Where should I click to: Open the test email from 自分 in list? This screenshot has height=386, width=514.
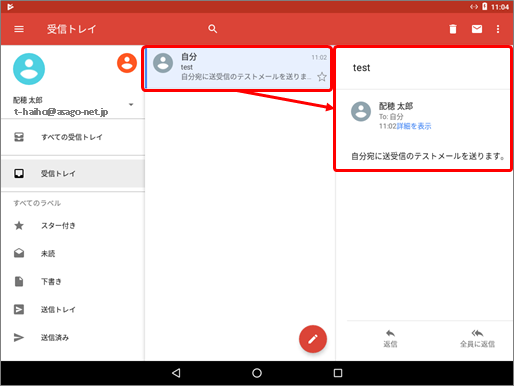237,68
